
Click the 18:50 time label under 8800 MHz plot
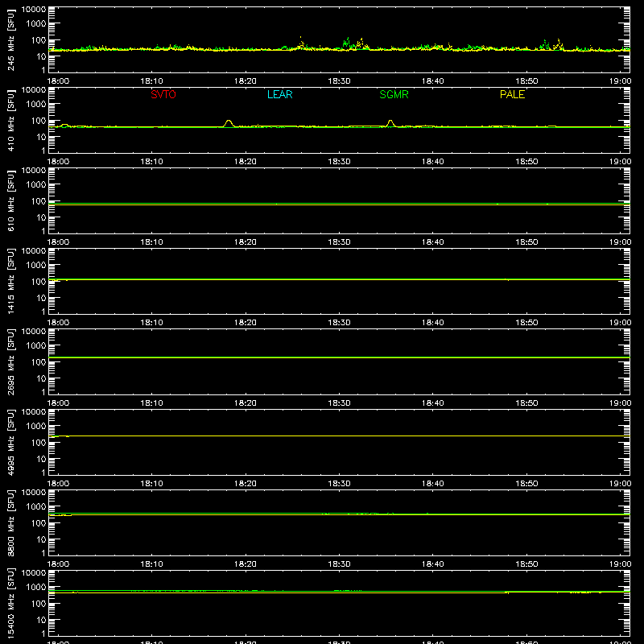pyautogui.click(x=526, y=564)
